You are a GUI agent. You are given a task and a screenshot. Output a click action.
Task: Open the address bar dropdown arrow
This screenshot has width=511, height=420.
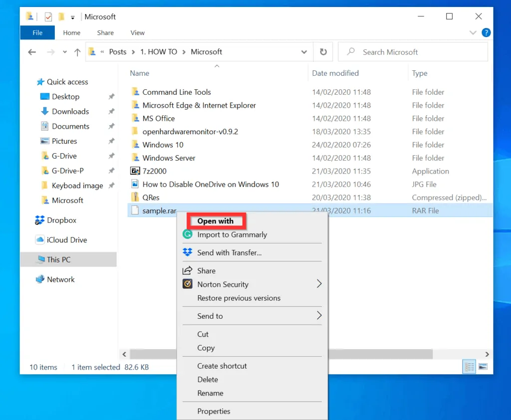pos(304,52)
